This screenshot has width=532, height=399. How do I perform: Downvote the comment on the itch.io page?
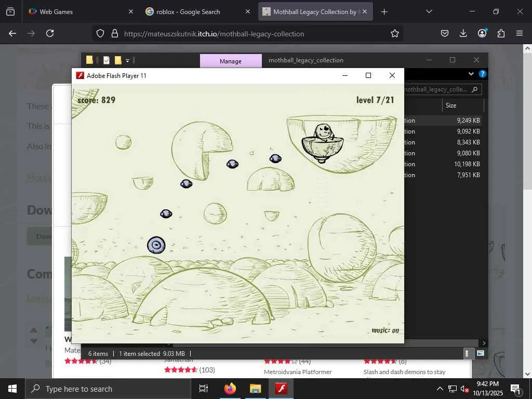point(34,341)
